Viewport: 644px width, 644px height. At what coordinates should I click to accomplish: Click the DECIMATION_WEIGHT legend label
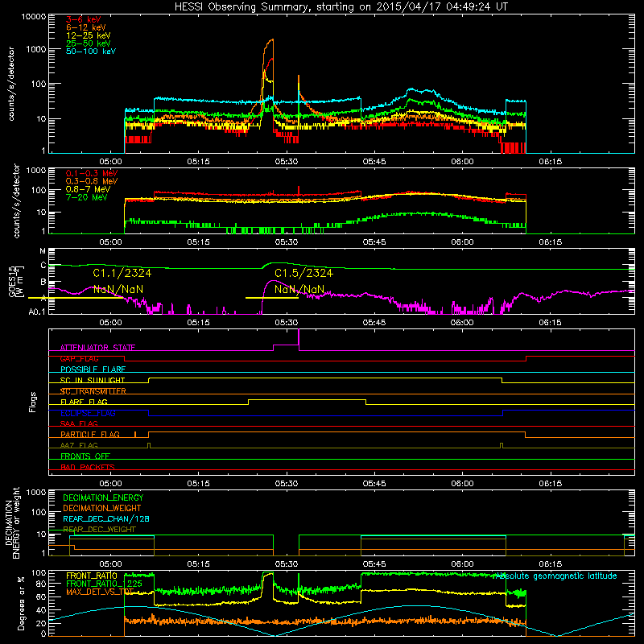pyautogui.click(x=102, y=508)
